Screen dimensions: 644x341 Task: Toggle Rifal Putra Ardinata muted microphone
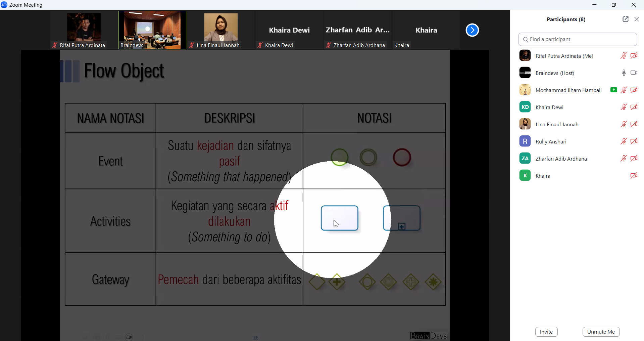point(624,56)
